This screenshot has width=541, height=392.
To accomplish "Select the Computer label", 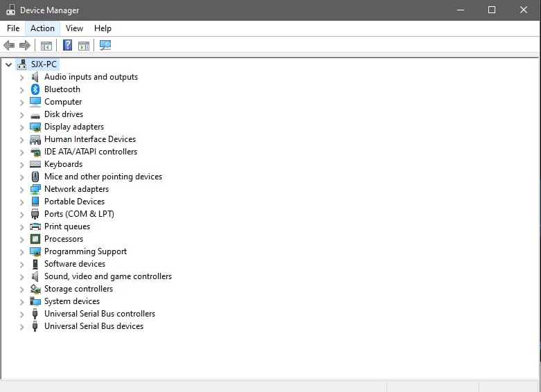I will coord(63,102).
